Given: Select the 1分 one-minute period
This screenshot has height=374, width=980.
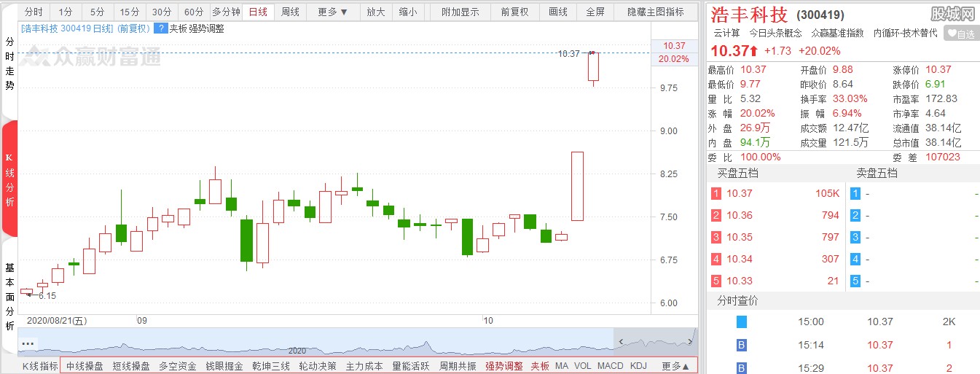Looking at the screenshot, I should 66,12.
